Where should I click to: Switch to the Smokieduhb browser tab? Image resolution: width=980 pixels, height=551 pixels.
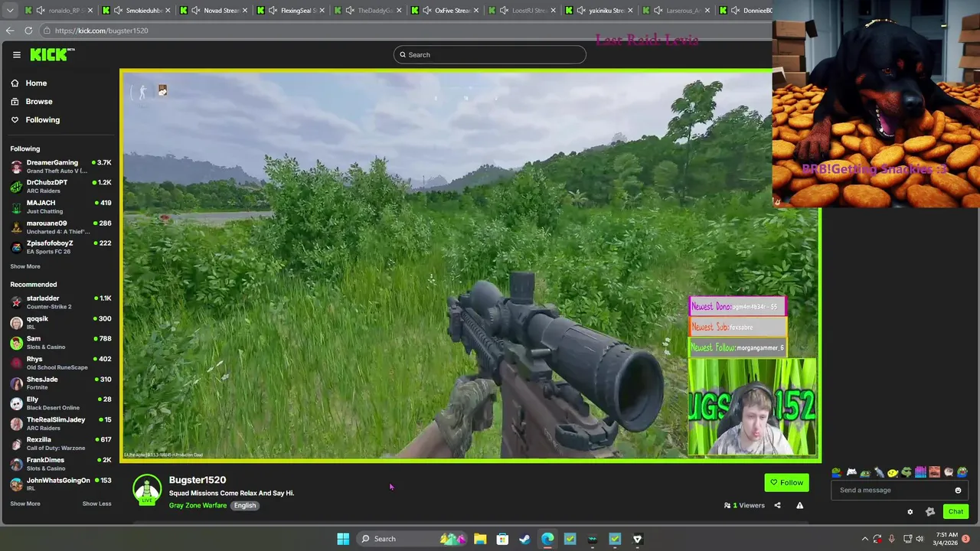pyautogui.click(x=136, y=10)
